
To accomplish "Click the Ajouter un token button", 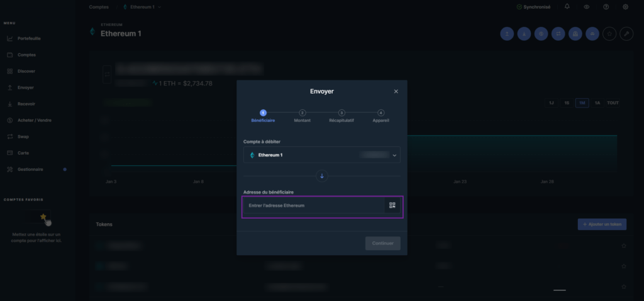I will click(602, 224).
